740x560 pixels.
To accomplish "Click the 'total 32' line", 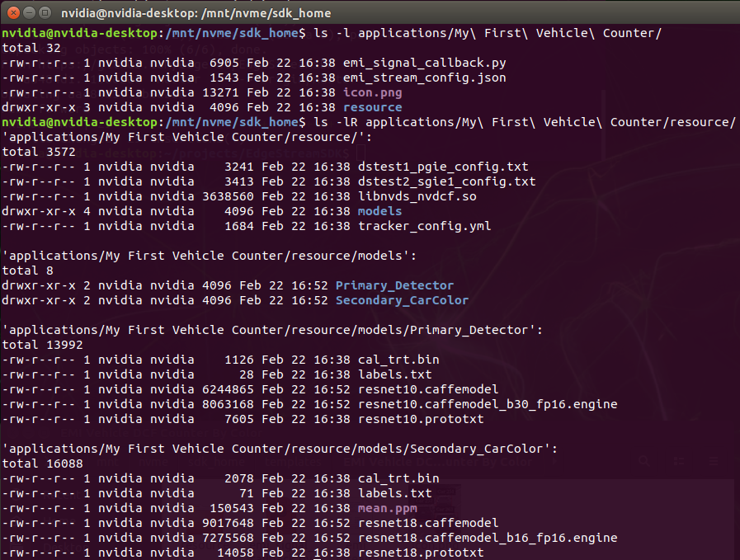I will click(31, 48).
